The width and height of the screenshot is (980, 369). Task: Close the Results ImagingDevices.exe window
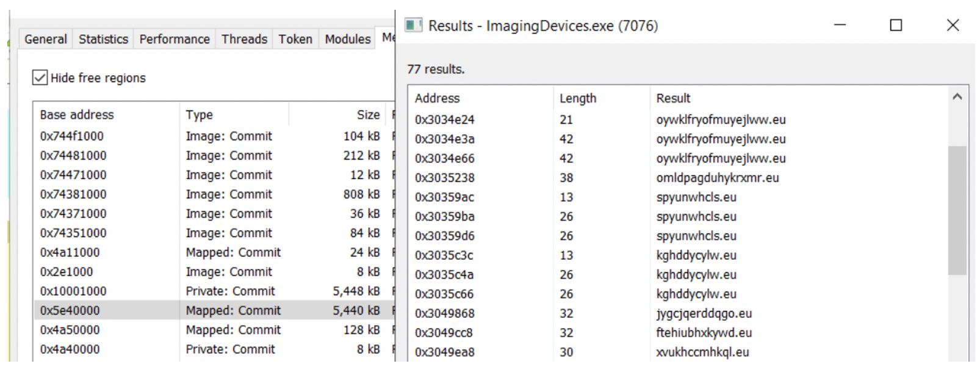point(953,25)
